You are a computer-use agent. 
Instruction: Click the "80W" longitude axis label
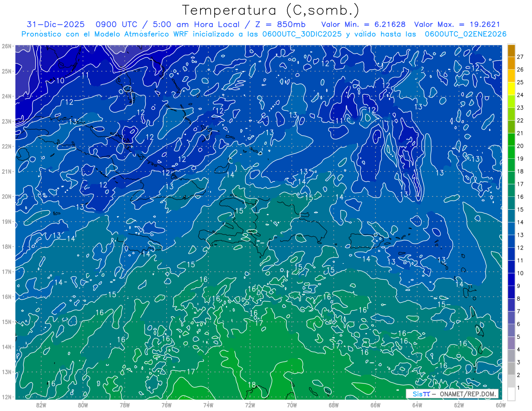coord(83,405)
